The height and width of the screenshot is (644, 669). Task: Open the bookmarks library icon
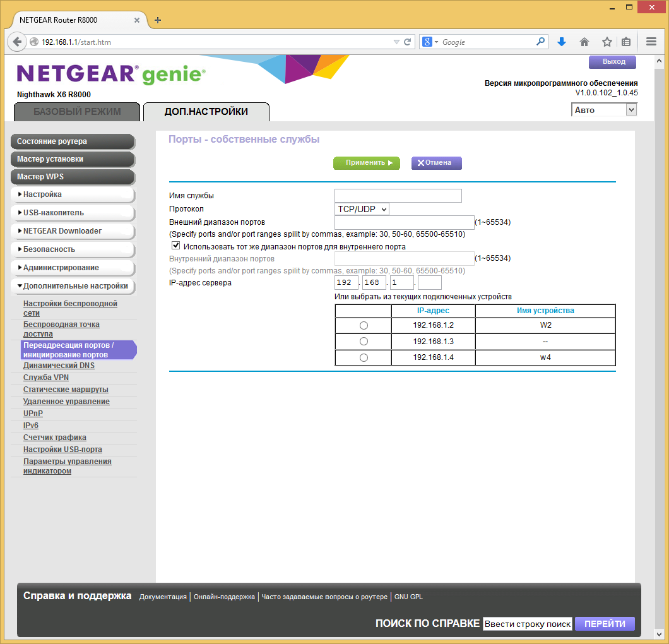coord(625,42)
